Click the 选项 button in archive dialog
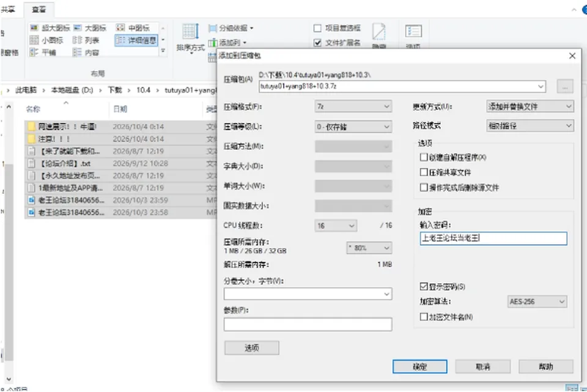The image size is (587, 392). (x=251, y=348)
